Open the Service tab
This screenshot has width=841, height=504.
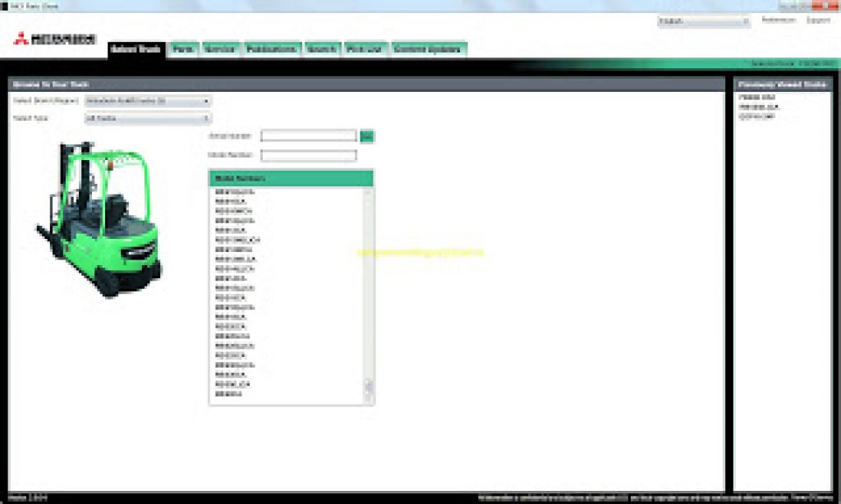click(220, 49)
